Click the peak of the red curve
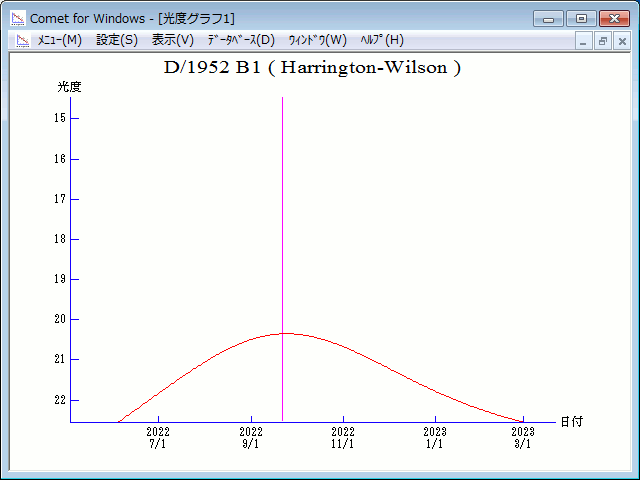640x480 pixels. pyautogui.click(x=287, y=333)
